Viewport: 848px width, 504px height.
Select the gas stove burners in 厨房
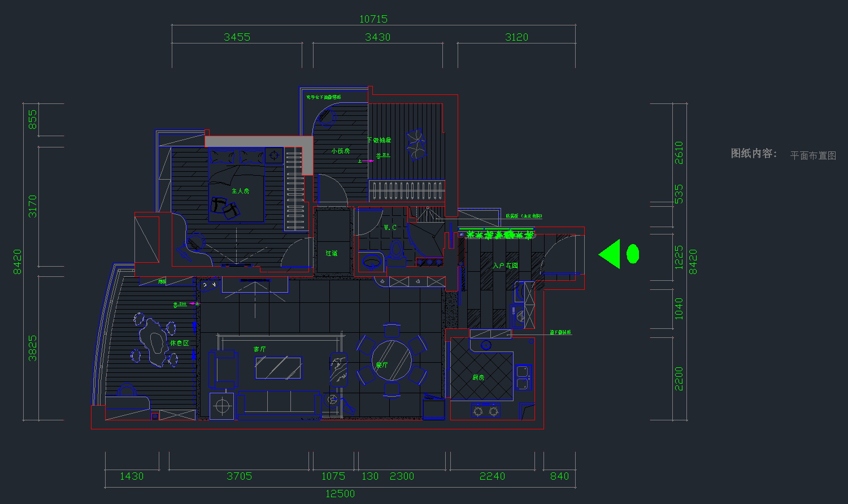click(x=486, y=411)
